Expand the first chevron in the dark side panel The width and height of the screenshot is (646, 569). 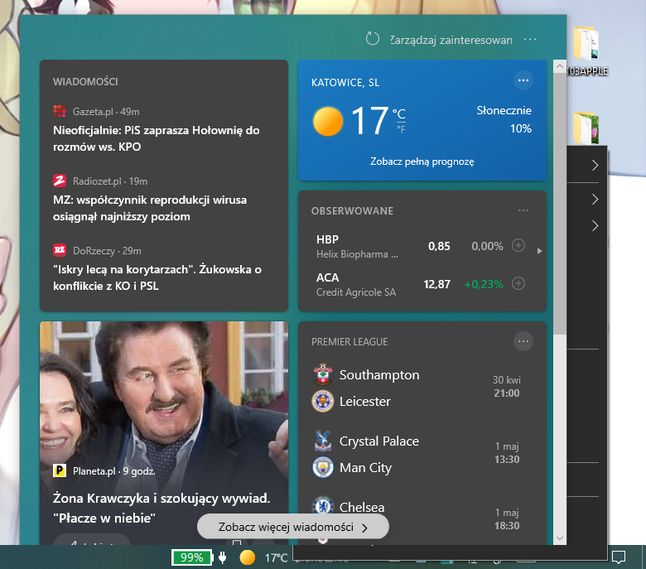pos(595,166)
